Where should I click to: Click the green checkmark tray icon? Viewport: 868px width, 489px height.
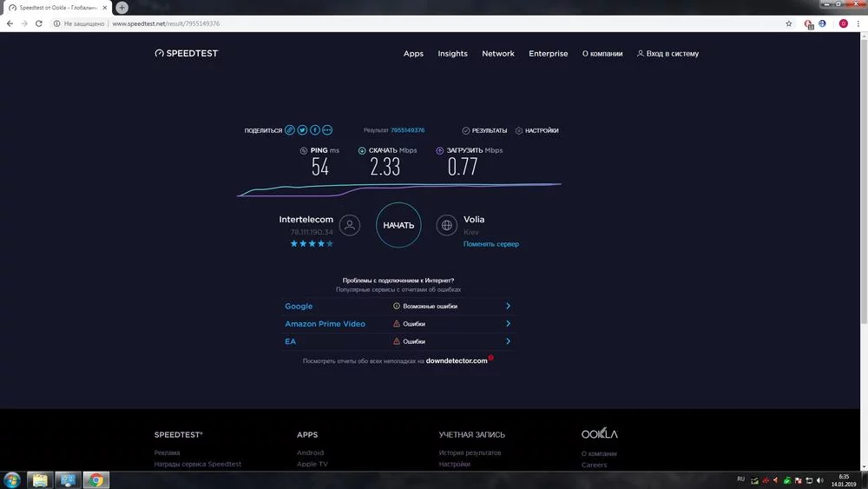[x=787, y=480]
